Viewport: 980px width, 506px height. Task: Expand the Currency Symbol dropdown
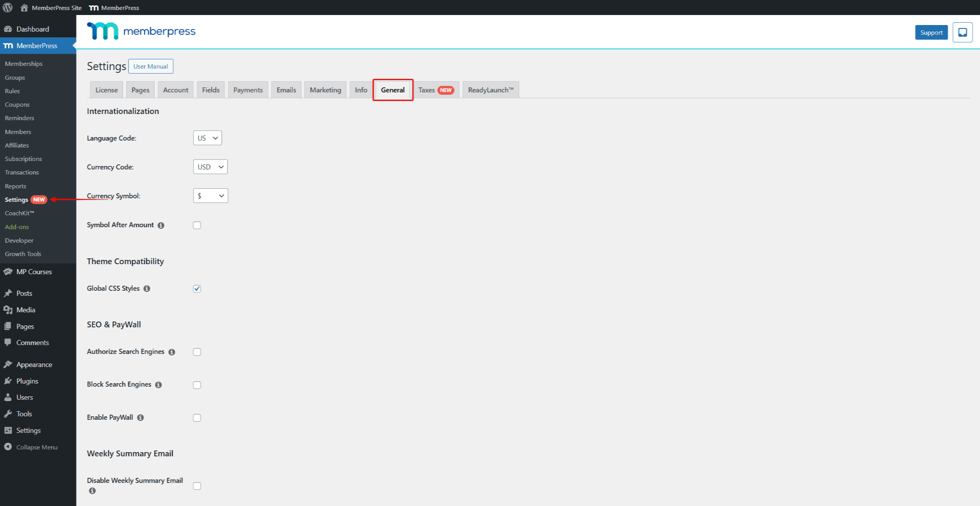pos(210,196)
